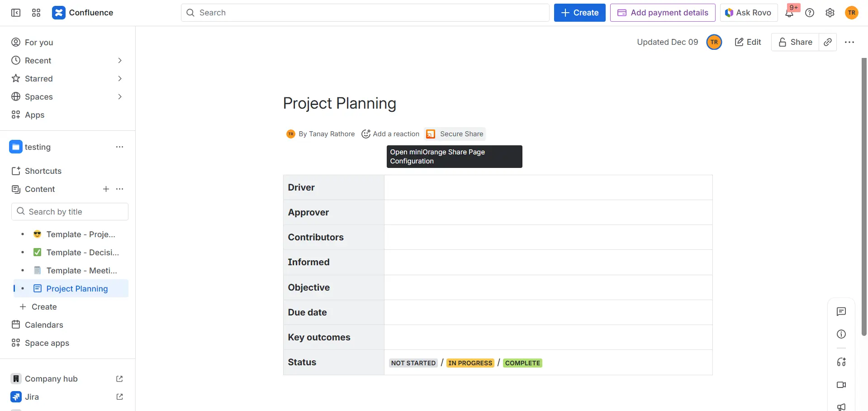Open the page details info icon
Screen dimensions: 868x411
coord(841,334)
